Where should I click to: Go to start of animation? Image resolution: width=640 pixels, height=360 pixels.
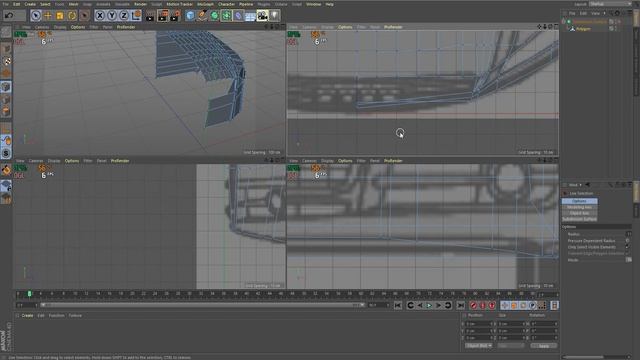(398, 305)
